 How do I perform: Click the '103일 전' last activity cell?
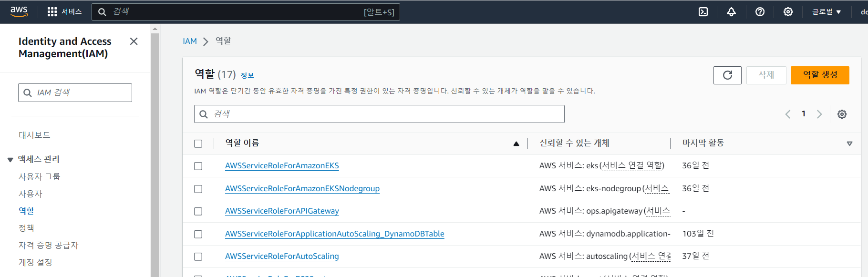click(x=698, y=234)
